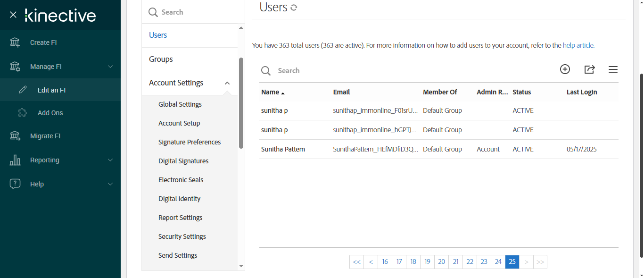Open the users table options menu icon
This screenshot has height=278, width=644.
tap(613, 69)
